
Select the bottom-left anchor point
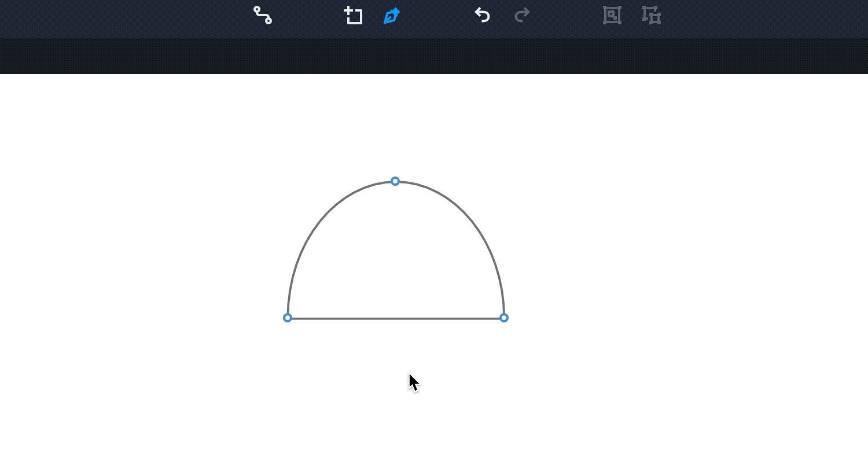(288, 318)
